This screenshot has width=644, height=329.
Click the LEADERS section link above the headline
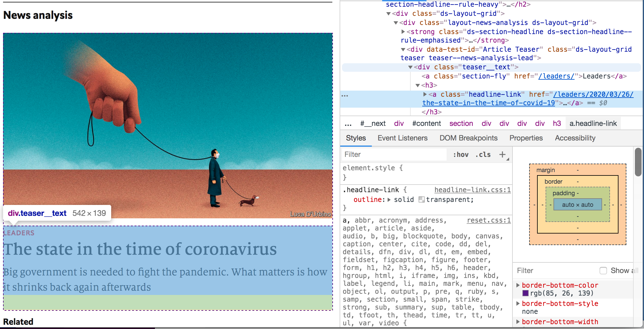[x=19, y=233]
